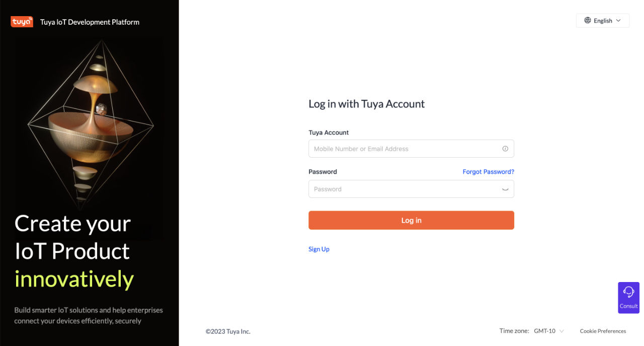This screenshot has width=644, height=346.
Task: Click the Mobile Number or Email Address field
Action: 405,149
